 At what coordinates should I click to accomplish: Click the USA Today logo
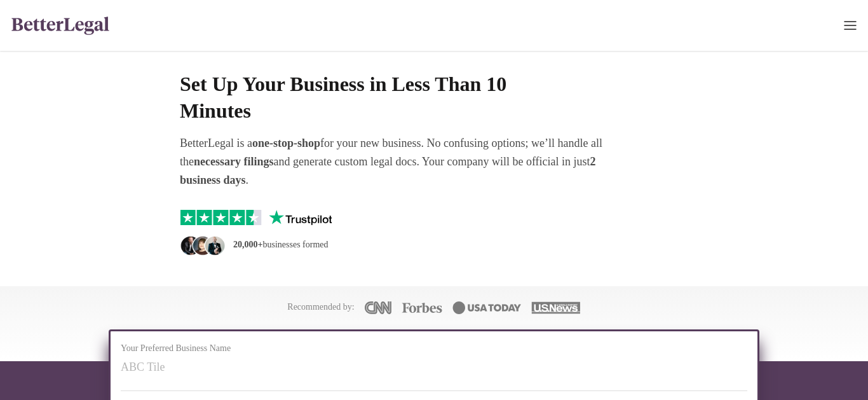[x=487, y=308]
